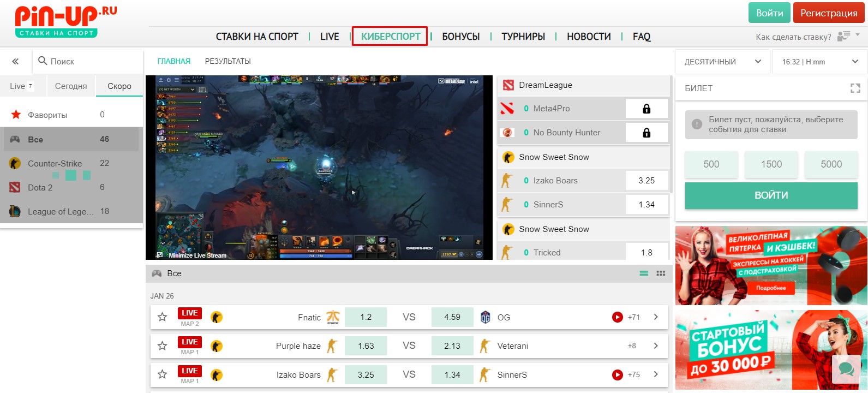Open Как сделать ставку link
Image resolution: width=868 pixels, height=393 pixels.
point(793,37)
